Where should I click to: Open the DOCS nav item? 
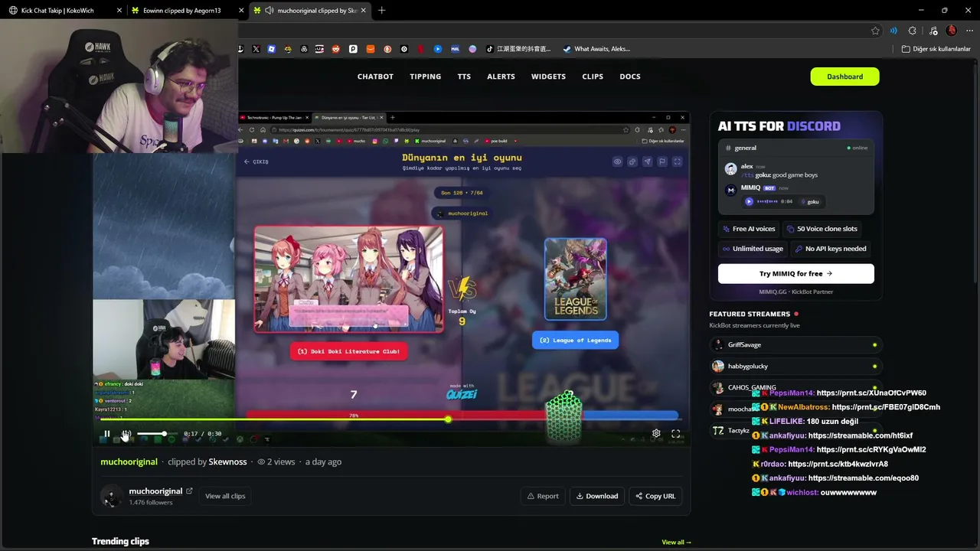pos(630,77)
